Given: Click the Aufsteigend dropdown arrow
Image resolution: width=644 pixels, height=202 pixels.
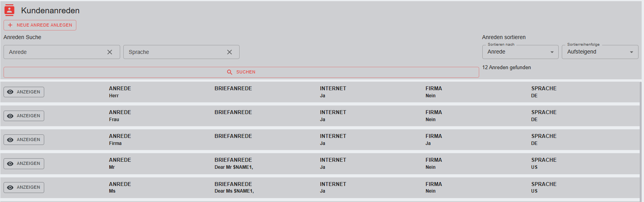Looking at the screenshot, I should (x=631, y=52).
